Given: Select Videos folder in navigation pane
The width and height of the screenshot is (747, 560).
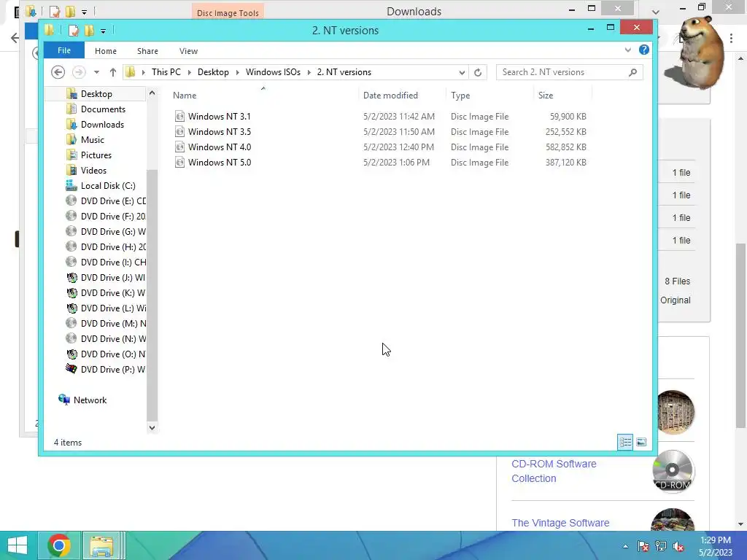Looking at the screenshot, I should coord(93,170).
